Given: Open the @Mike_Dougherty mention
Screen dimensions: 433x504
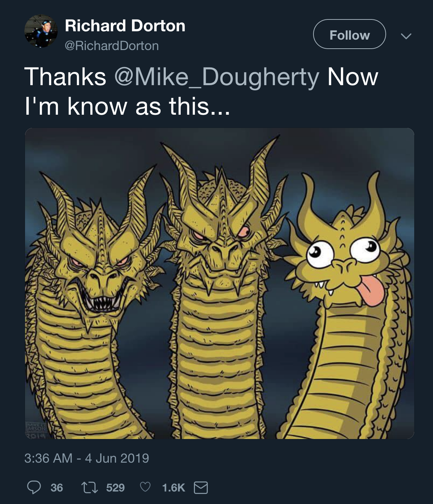Looking at the screenshot, I should tap(217, 78).
